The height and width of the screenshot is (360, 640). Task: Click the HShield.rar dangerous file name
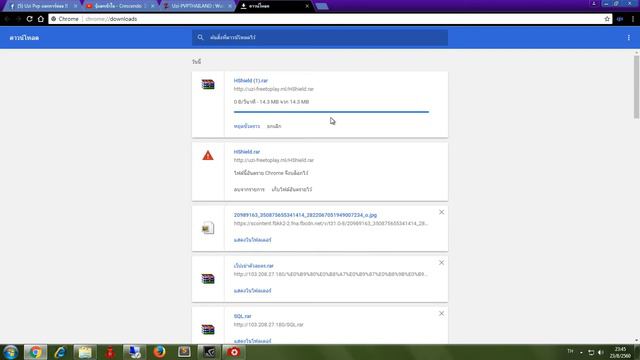pos(247,151)
